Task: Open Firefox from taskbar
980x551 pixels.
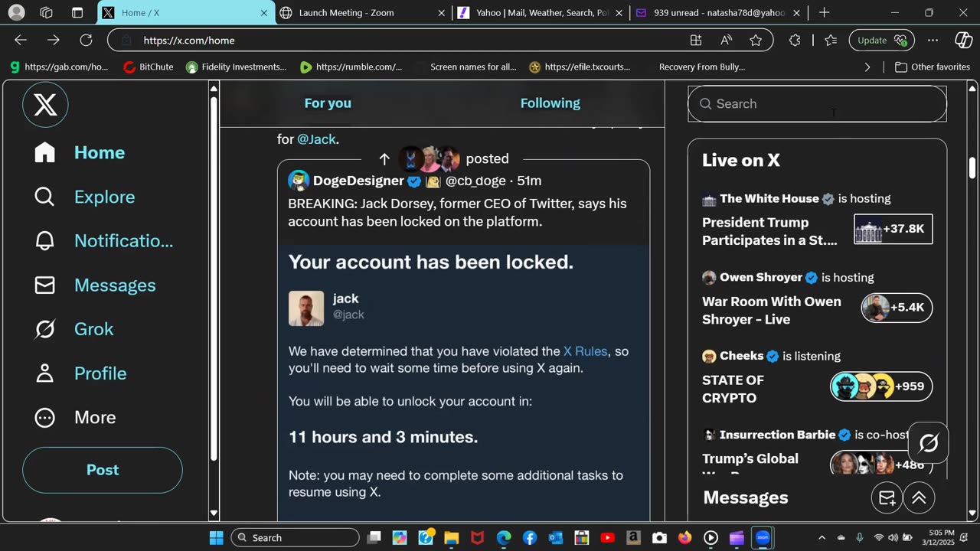Action: tap(684, 537)
